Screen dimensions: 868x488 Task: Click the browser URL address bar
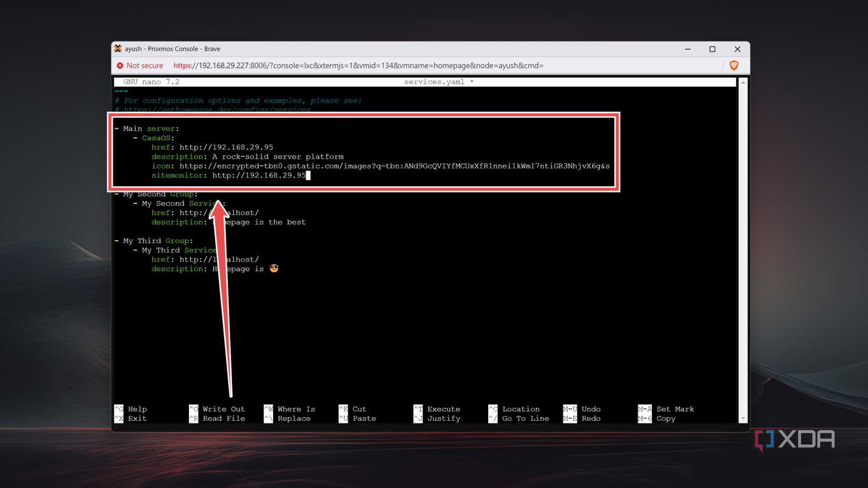coord(368,65)
